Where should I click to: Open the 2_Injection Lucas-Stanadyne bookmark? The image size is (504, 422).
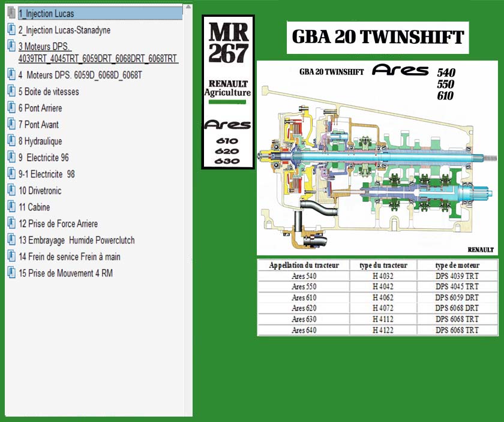[x=64, y=30]
